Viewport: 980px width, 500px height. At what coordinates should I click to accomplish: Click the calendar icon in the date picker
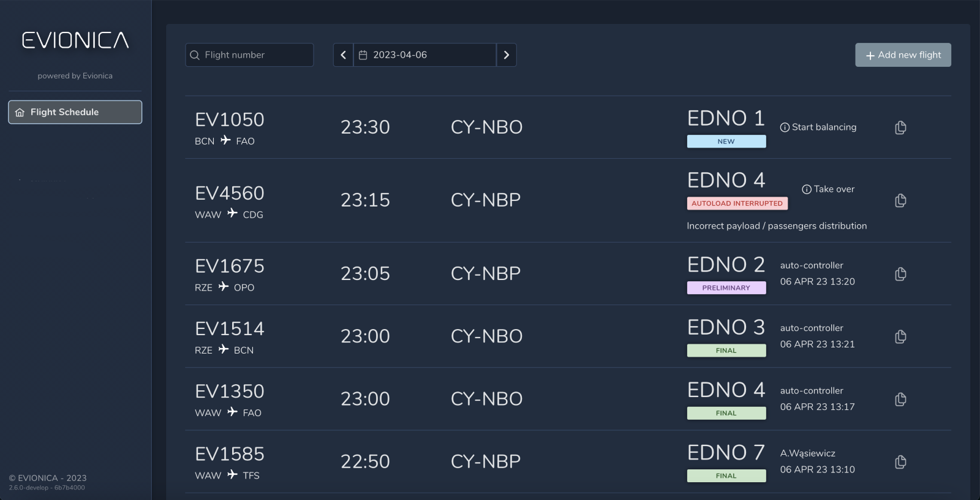(363, 55)
